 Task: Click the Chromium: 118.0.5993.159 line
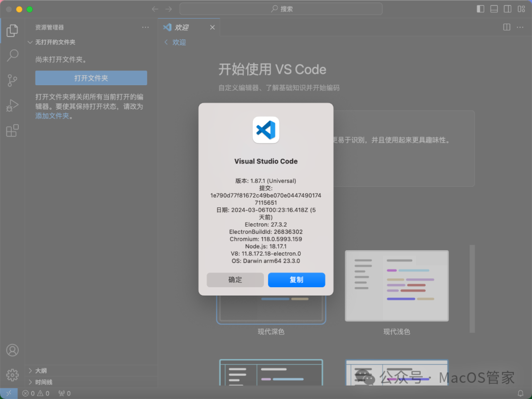tap(266, 239)
